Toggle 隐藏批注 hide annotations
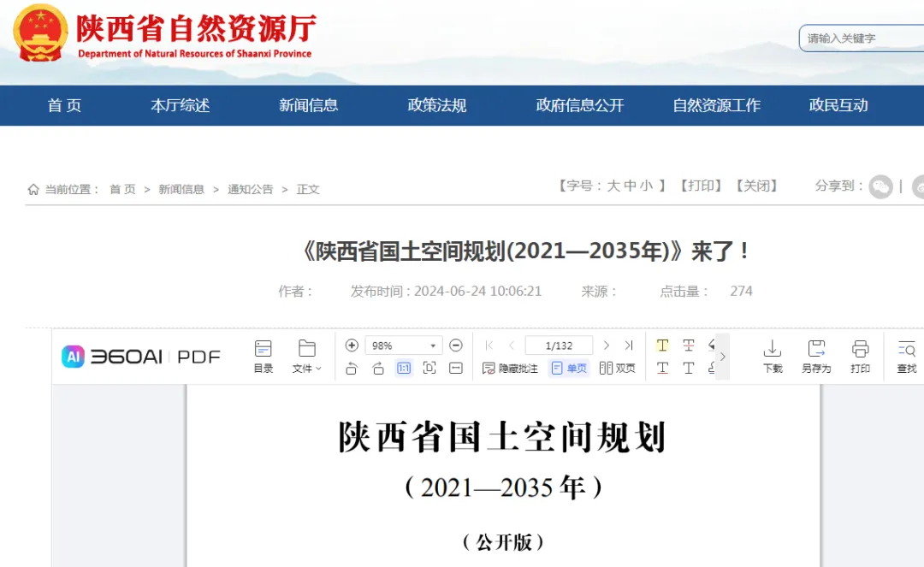The height and width of the screenshot is (567, 924). tap(510, 369)
